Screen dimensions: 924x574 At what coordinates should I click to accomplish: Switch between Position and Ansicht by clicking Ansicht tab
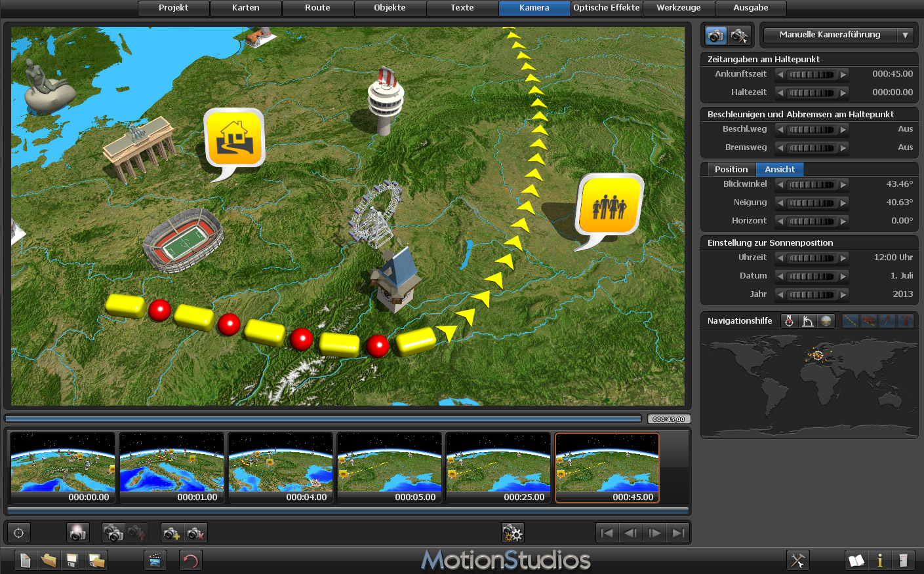[x=780, y=169]
